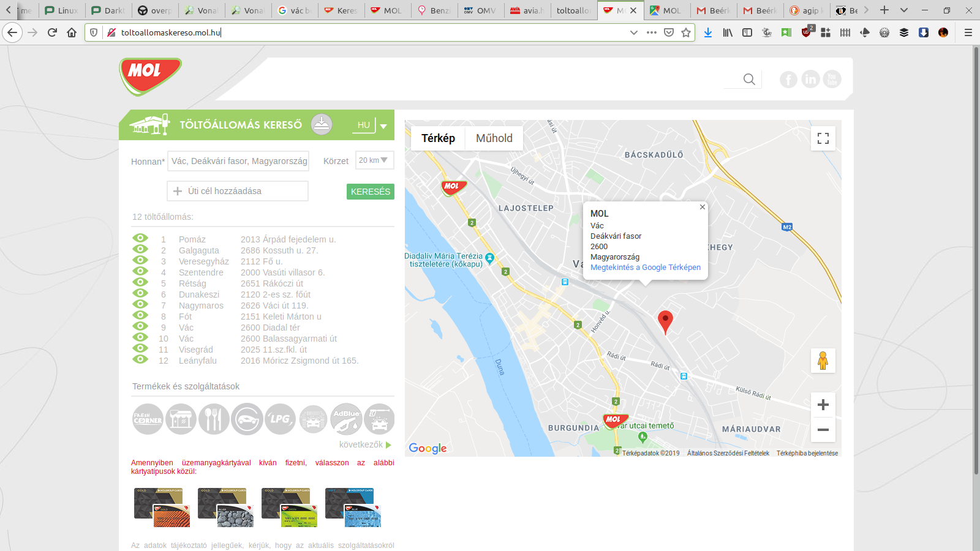Toggle fullscreen map view

[x=823, y=138]
